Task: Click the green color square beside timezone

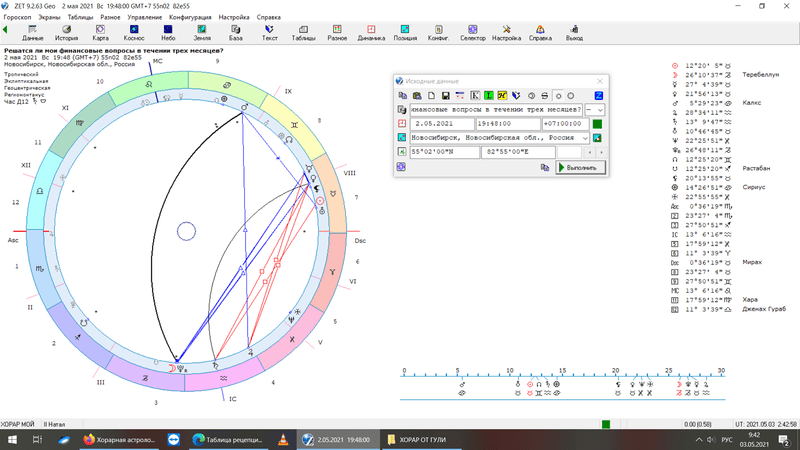Action: point(597,124)
